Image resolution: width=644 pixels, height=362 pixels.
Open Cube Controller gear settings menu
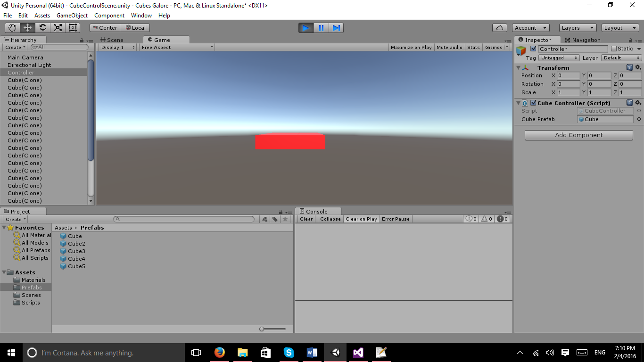(x=638, y=102)
